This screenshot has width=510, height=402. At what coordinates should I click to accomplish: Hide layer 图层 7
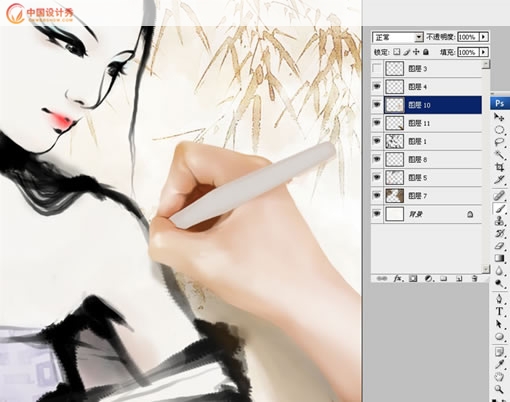point(377,196)
